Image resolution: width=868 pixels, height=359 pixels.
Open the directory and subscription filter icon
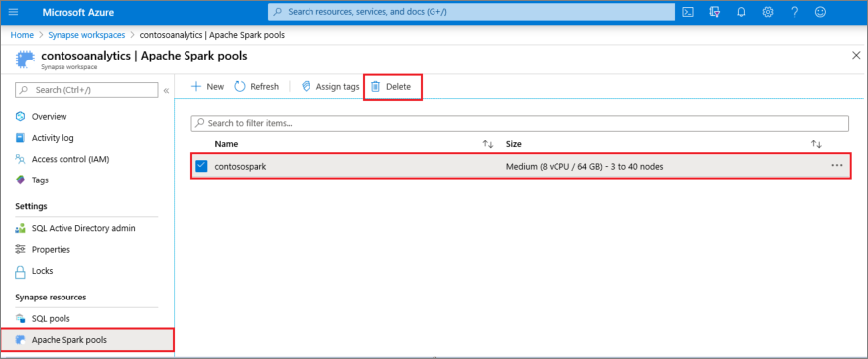click(x=714, y=12)
